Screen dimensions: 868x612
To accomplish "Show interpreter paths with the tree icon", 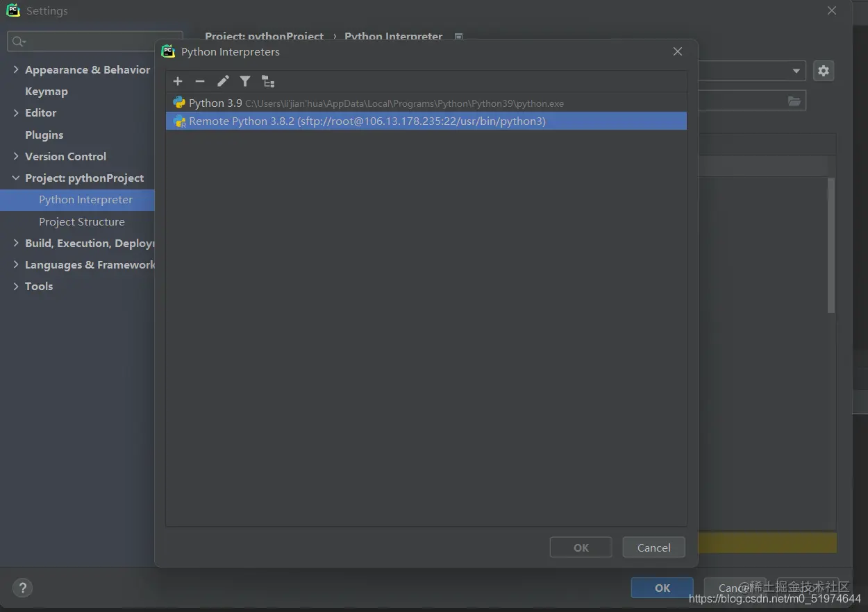I will (x=268, y=81).
